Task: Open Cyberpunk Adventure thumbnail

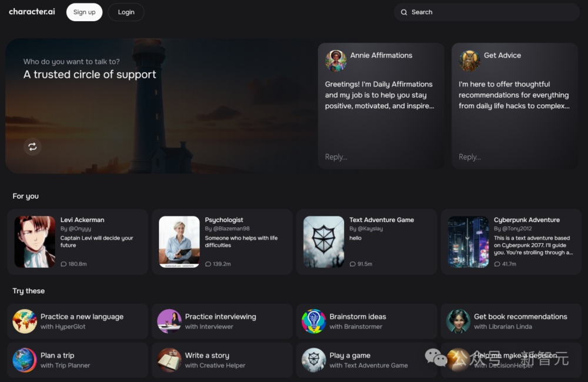Action: (x=469, y=242)
